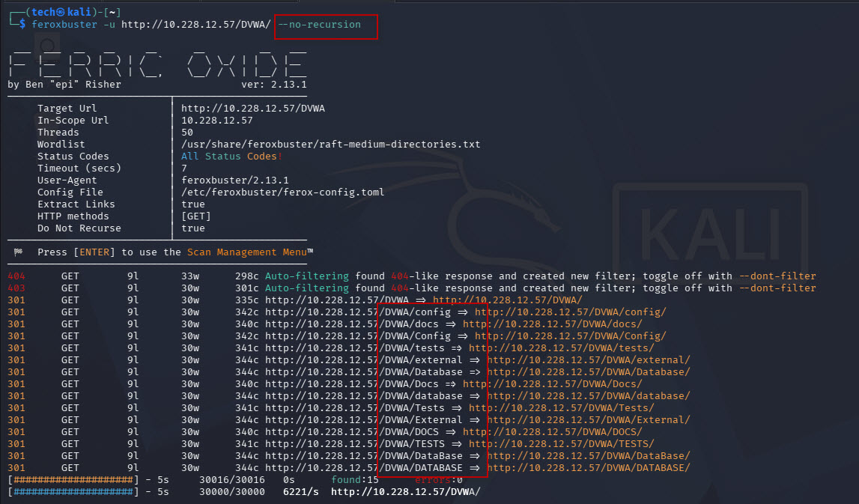Click the (tech㉿kali)-[~] shell prompt
The width and height of the screenshot is (859, 504).
click(x=73, y=12)
